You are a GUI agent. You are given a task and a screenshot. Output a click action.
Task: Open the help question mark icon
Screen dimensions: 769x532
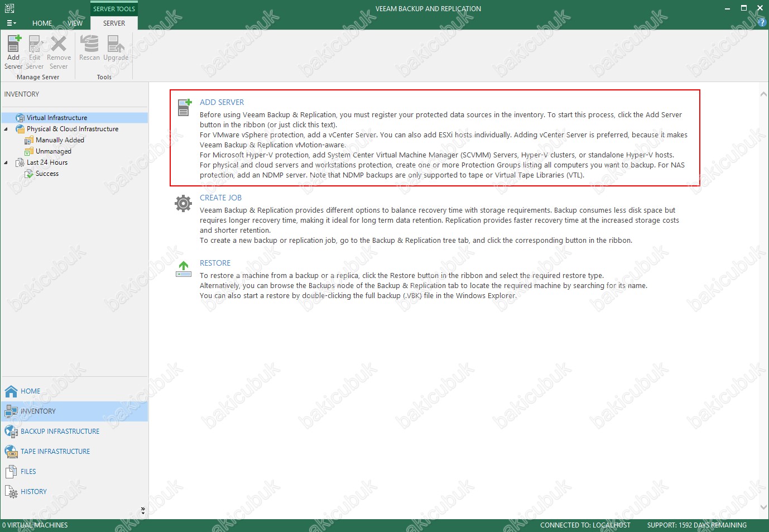[x=762, y=23]
